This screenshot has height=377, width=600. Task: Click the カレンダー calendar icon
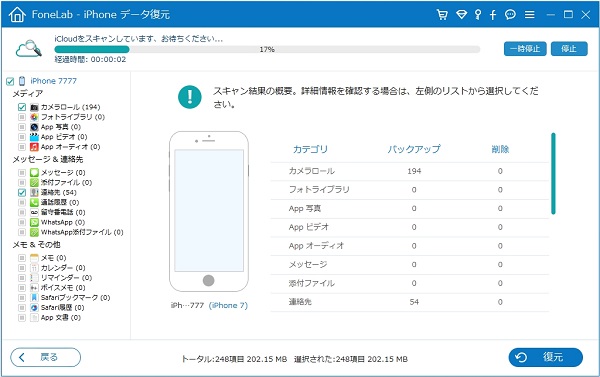click(34, 268)
